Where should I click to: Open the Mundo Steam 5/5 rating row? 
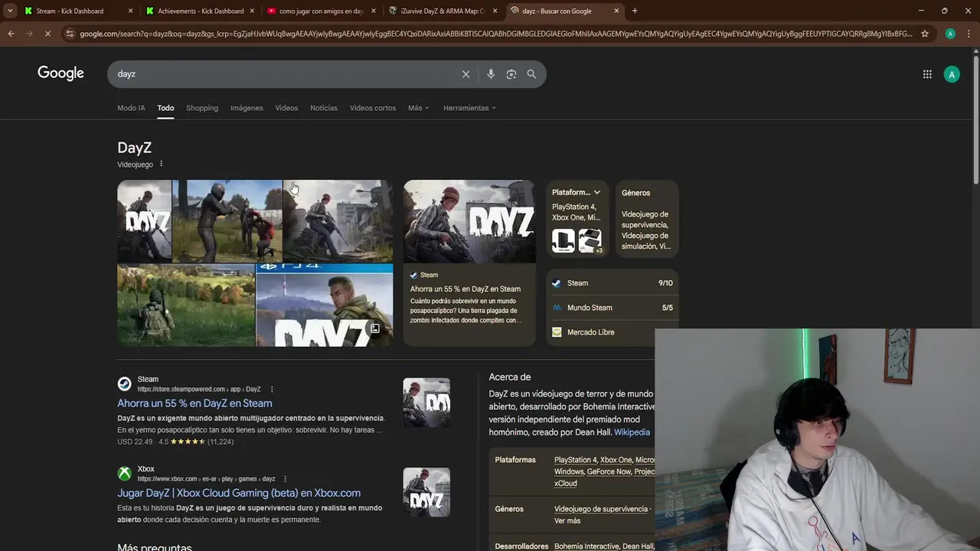click(x=612, y=308)
